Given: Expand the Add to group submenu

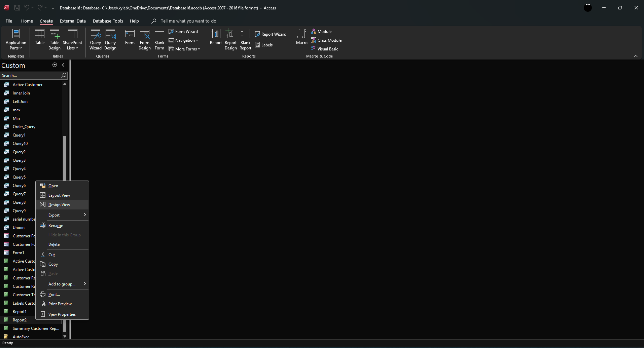Looking at the screenshot, I should (x=62, y=284).
